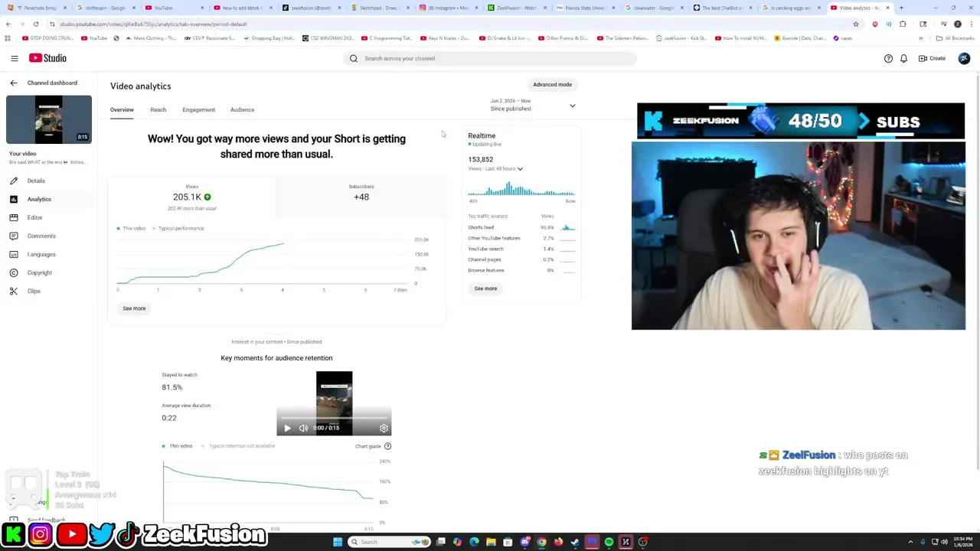
Task: Click the Create button
Action: [932, 58]
